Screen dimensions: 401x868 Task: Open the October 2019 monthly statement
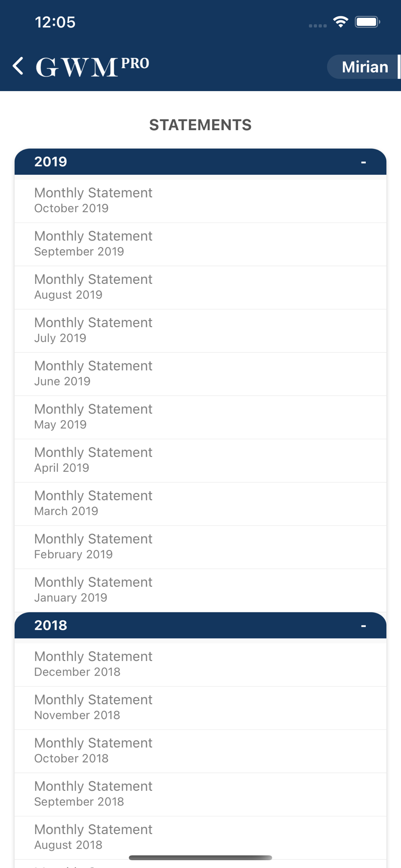(200, 201)
